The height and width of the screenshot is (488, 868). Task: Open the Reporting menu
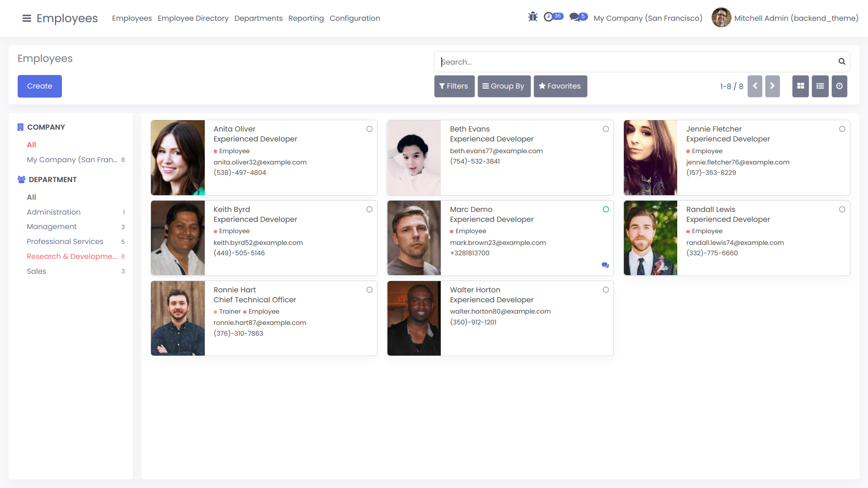[x=306, y=18]
